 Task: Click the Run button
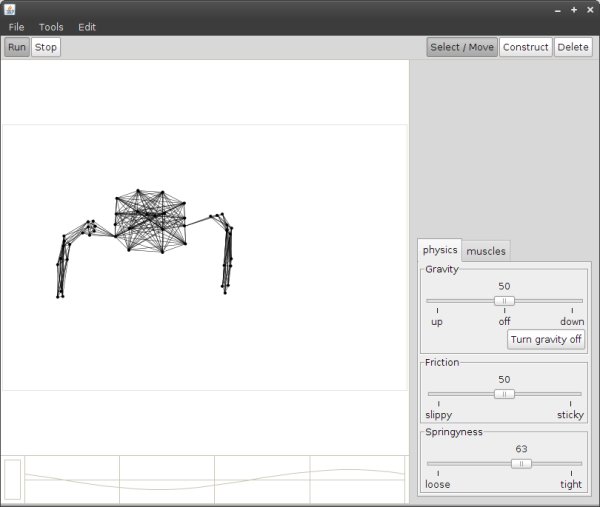(17, 47)
